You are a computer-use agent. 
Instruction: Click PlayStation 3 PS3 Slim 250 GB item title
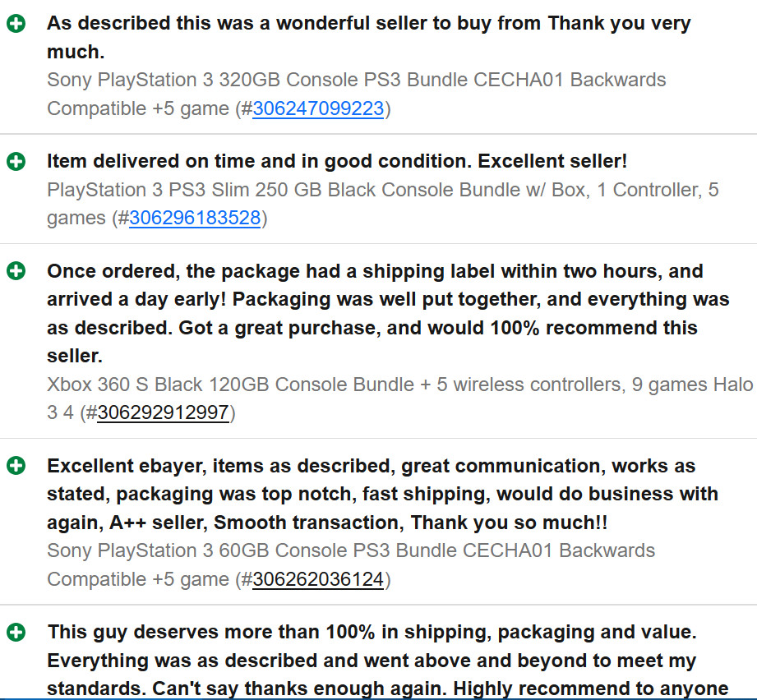pos(383,204)
